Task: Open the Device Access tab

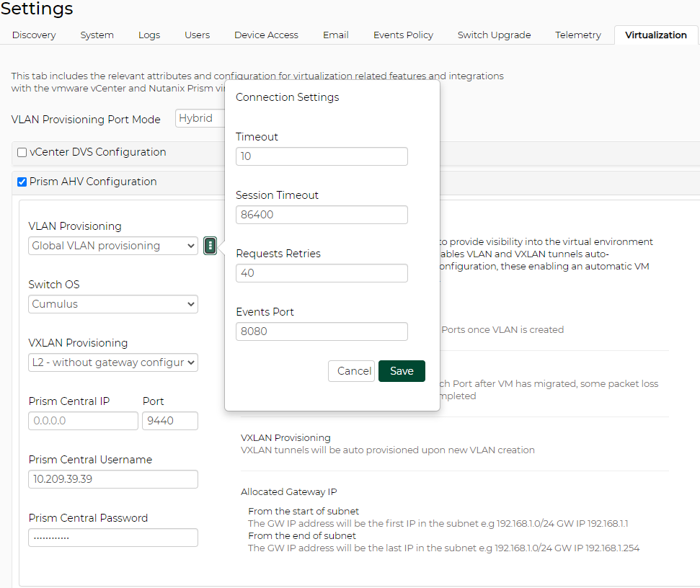Action: pos(266,35)
